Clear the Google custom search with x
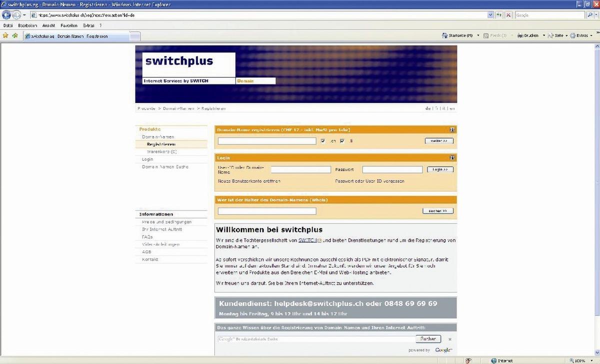Screen dimensions: 600x364 tap(449, 339)
